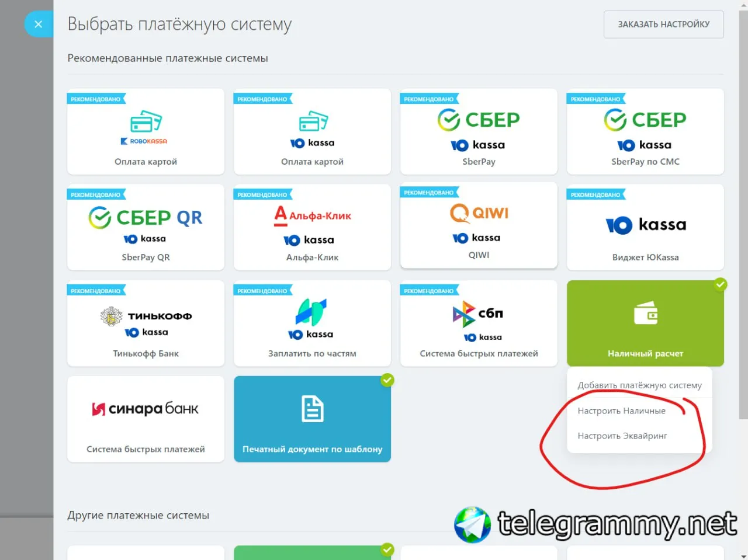Select Настроить Наличные from the menu
This screenshot has height=560, width=748.
point(639,411)
